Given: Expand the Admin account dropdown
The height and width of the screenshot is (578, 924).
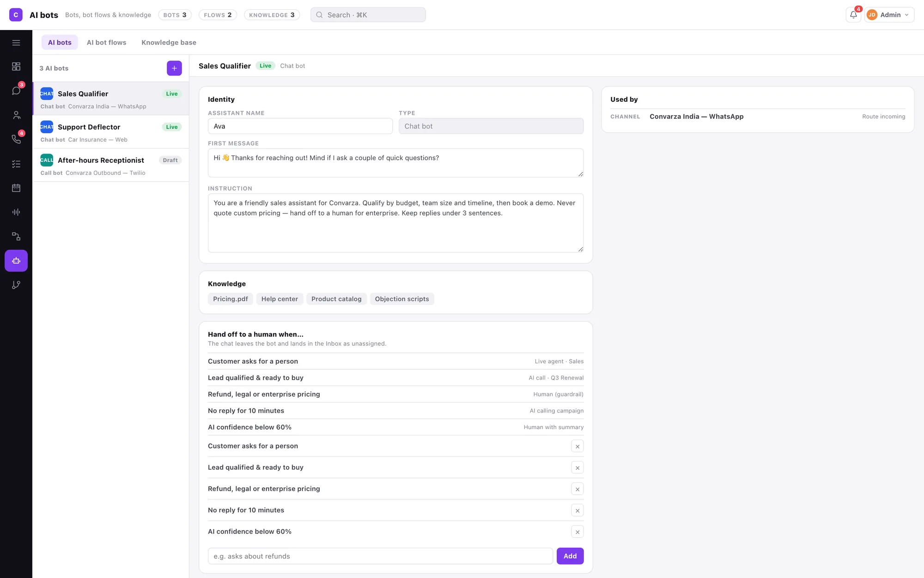Looking at the screenshot, I should click(x=889, y=15).
